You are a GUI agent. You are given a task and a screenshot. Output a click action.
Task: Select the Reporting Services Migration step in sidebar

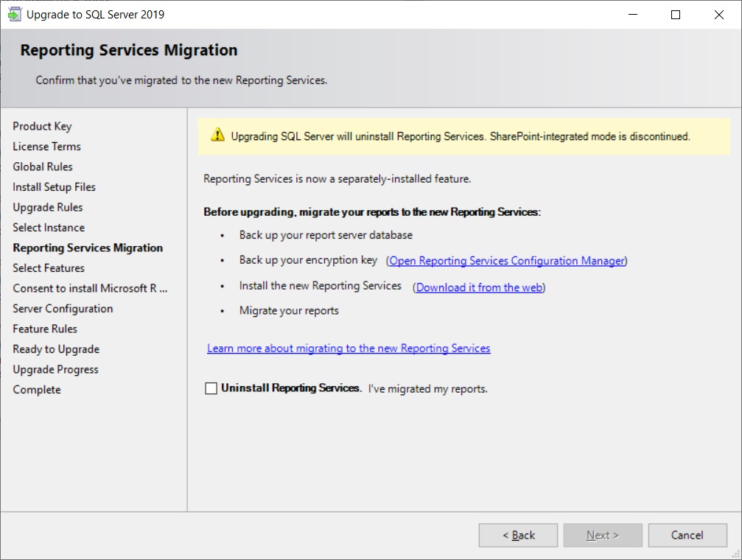click(88, 248)
